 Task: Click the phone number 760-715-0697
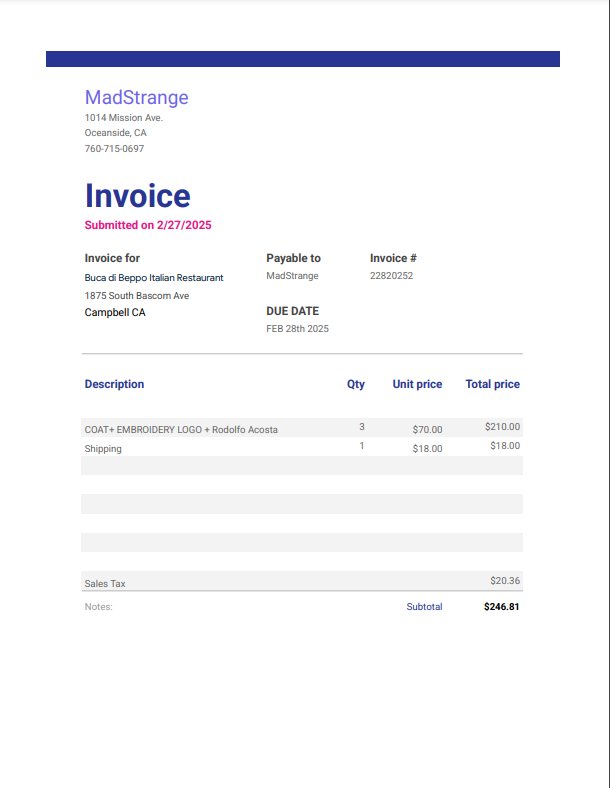click(114, 149)
